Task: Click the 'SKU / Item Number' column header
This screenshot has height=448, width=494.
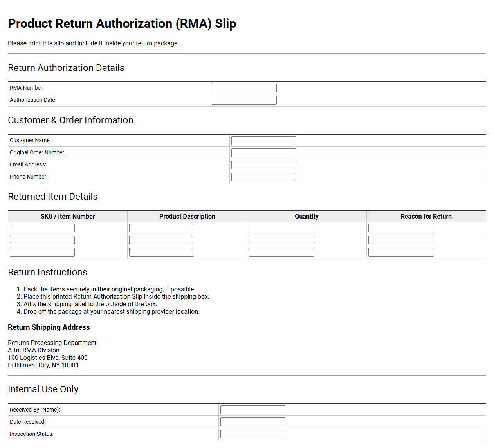Action: coord(68,217)
